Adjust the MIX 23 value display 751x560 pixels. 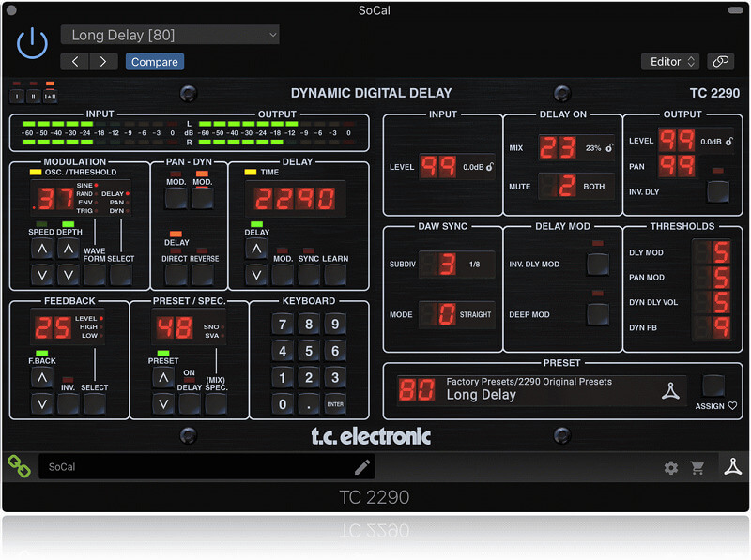558,147
